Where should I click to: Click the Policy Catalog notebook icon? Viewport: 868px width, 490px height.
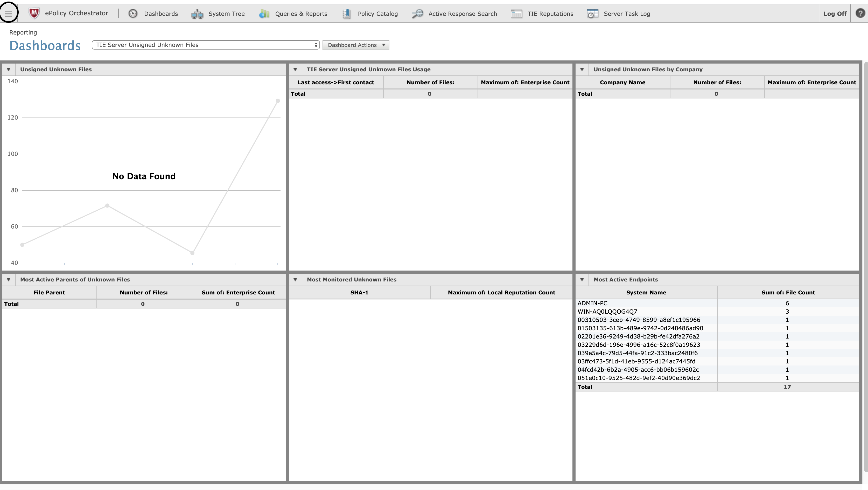(x=346, y=14)
